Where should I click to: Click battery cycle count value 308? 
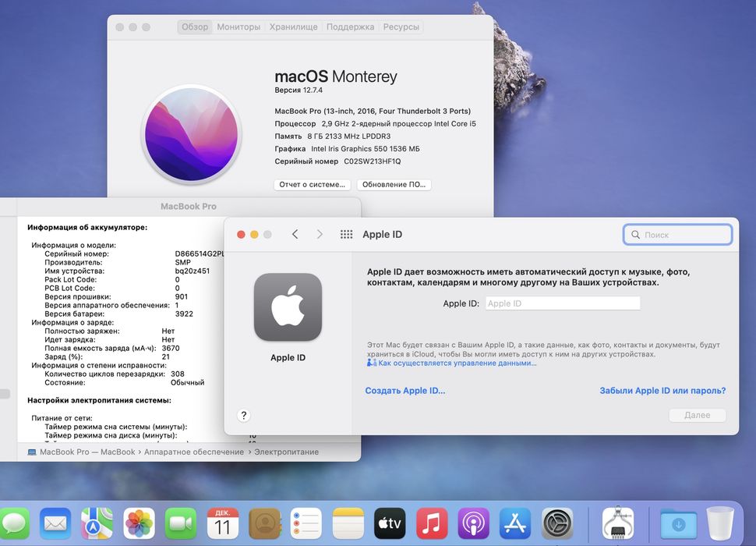[178, 374]
